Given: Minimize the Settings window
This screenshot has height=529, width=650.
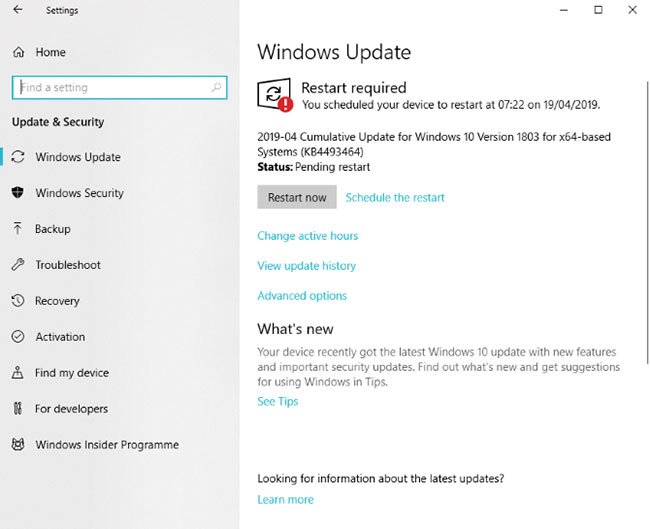Looking at the screenshot, I should [x=564, y=10].
